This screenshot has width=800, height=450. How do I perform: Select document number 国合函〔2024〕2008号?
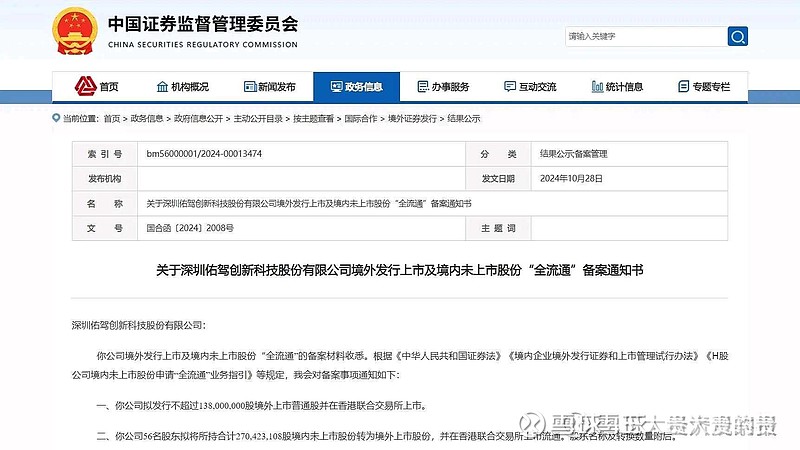190,228
